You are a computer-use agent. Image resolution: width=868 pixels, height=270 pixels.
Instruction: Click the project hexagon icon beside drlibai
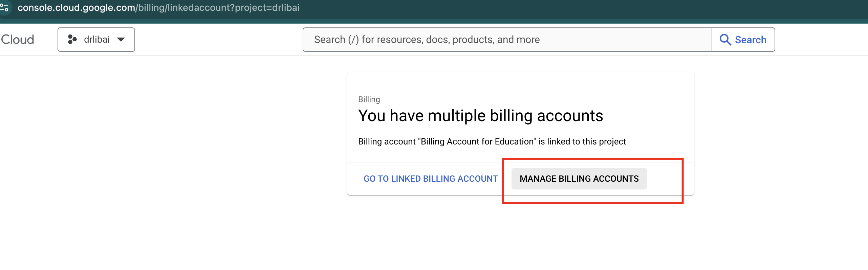[72, 40]
